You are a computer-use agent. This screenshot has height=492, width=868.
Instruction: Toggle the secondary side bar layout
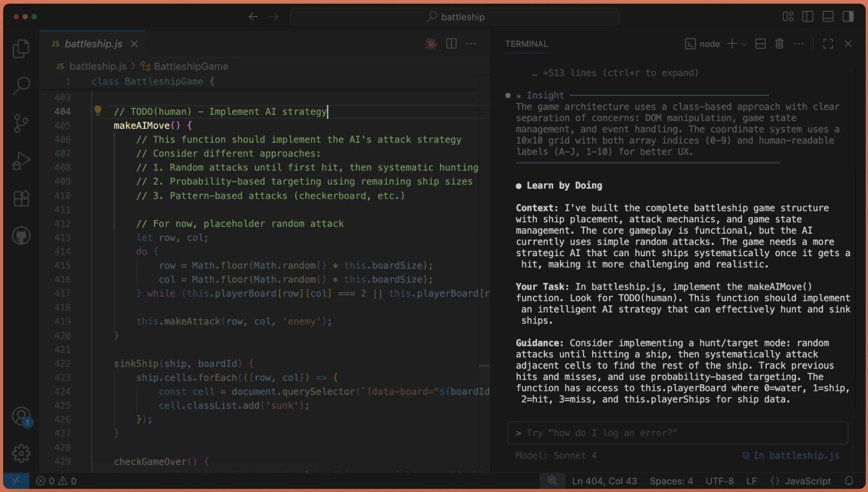coord(848,17)
